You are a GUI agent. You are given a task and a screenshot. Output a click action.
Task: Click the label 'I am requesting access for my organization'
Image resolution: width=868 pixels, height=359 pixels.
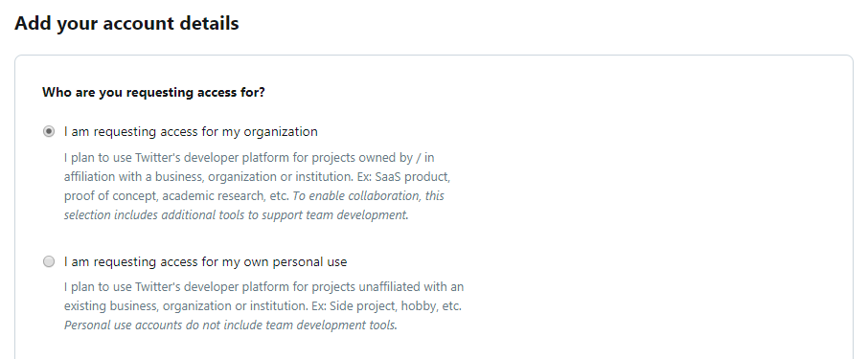coord(191,132)
